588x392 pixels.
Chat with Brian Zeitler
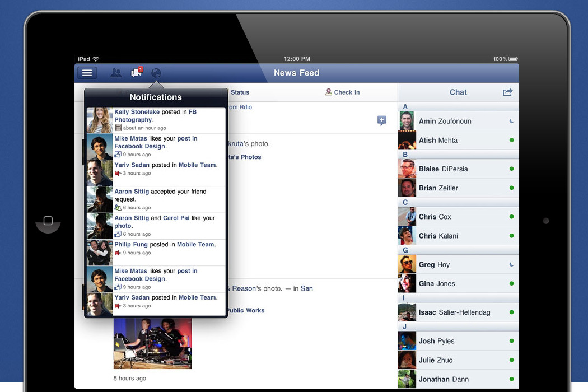458,188
